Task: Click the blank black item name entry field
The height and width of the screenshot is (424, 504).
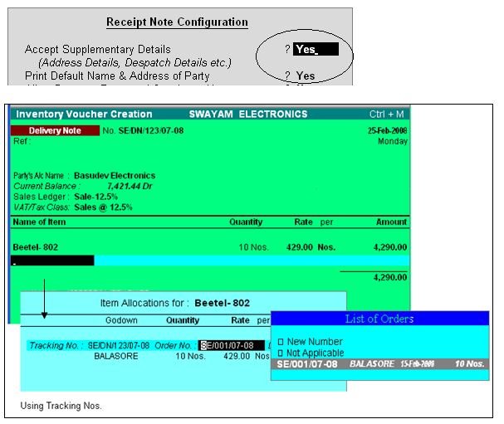Action: pyautogui.click(x=52, y=261)
